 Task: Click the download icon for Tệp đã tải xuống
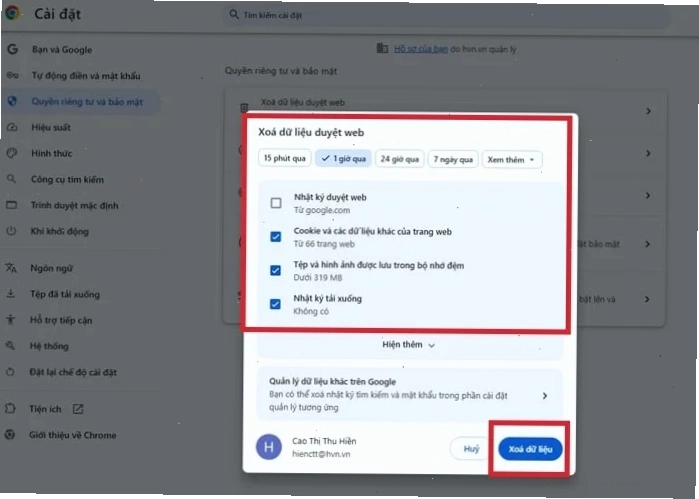(11, 293)
